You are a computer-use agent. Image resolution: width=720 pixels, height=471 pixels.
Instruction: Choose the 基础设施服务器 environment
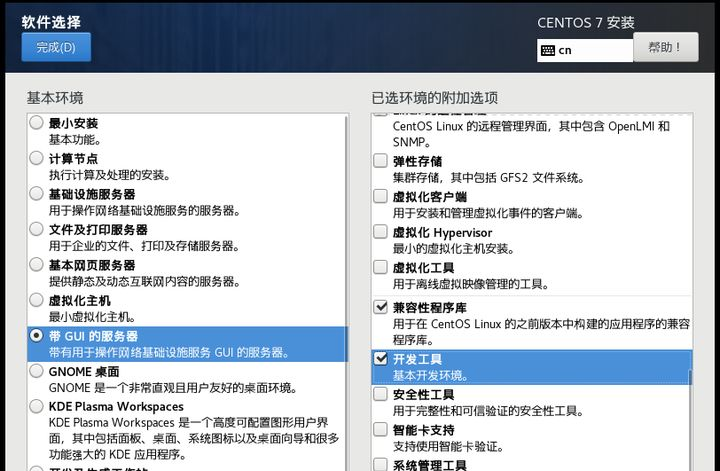[x=36, y=193]
